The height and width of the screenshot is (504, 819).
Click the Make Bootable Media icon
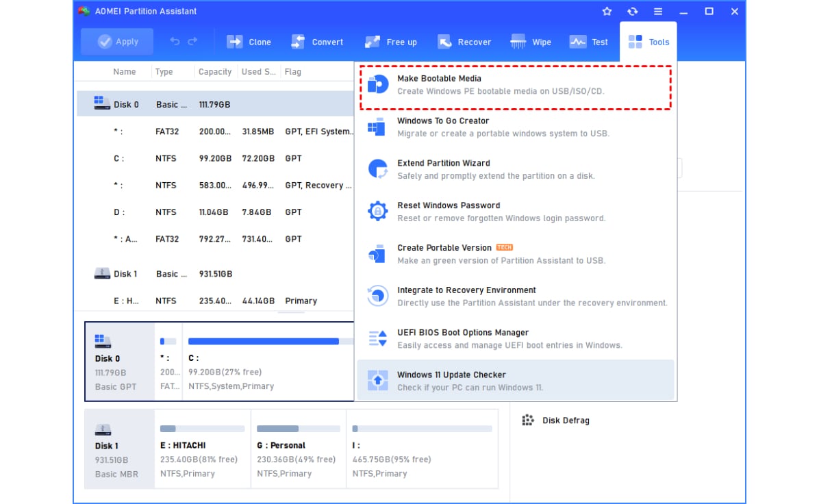click(377, 84)
